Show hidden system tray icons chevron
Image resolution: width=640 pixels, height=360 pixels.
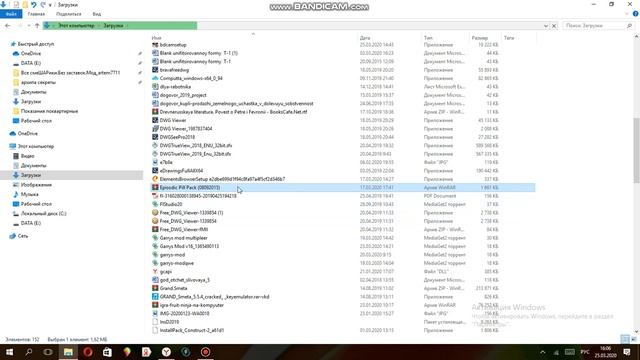pos(542,352)
